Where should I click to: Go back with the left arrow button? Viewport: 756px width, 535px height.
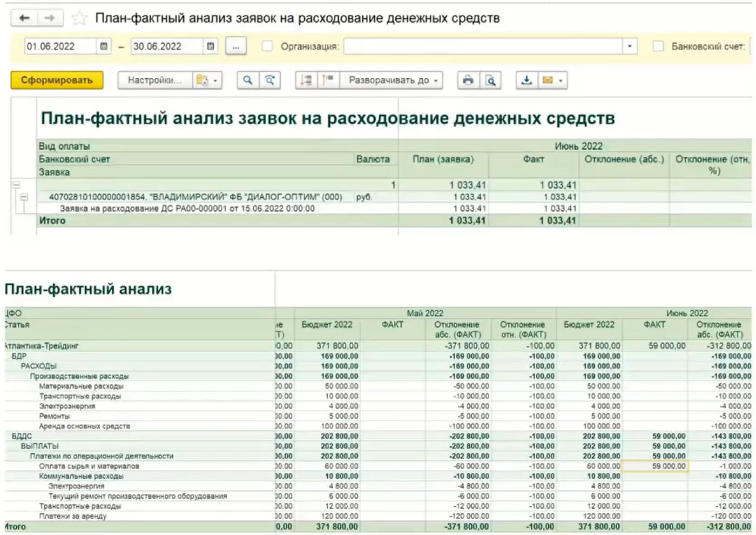(x=24, y=18)
